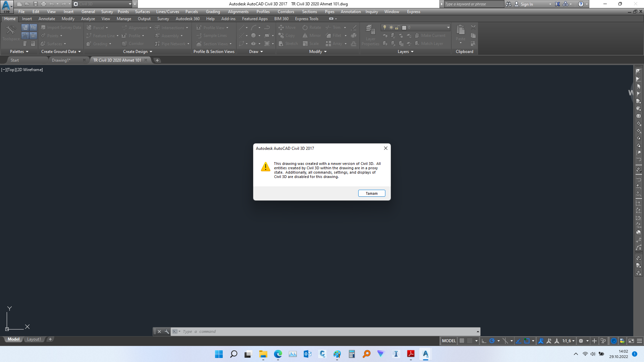Open the Surfaces menu in menu bar

142,12
